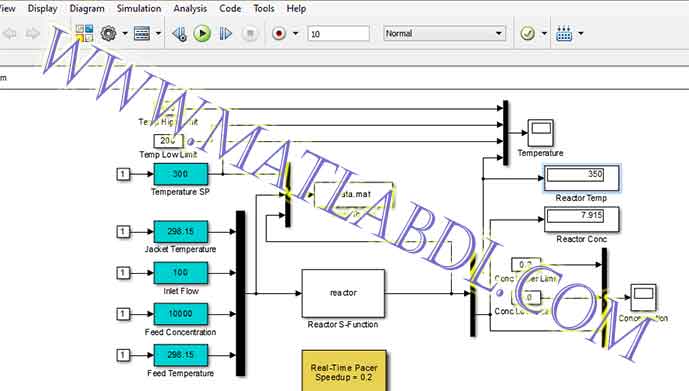Click the Build Model icon
The width and height of the screenshot is (689, 391).
pyautogui.click(x=564, y=33)
